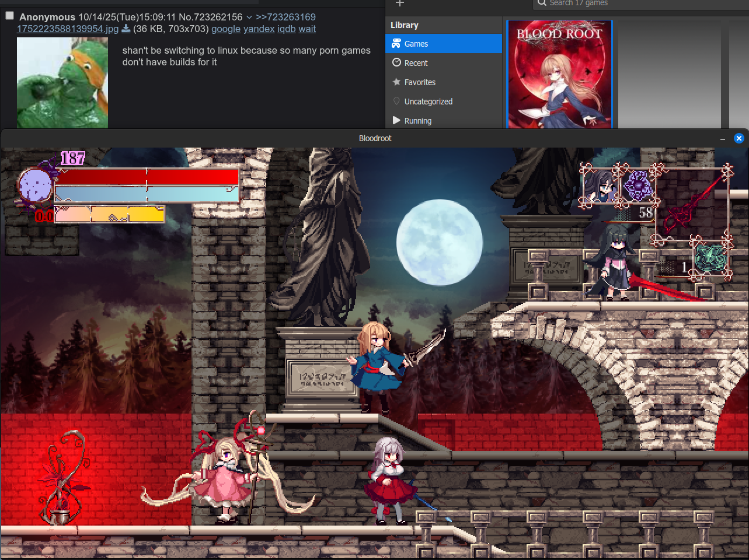Viewport: 749px width, 560px height.
Task: Select the Blood Root game cover
Action: 560,74
